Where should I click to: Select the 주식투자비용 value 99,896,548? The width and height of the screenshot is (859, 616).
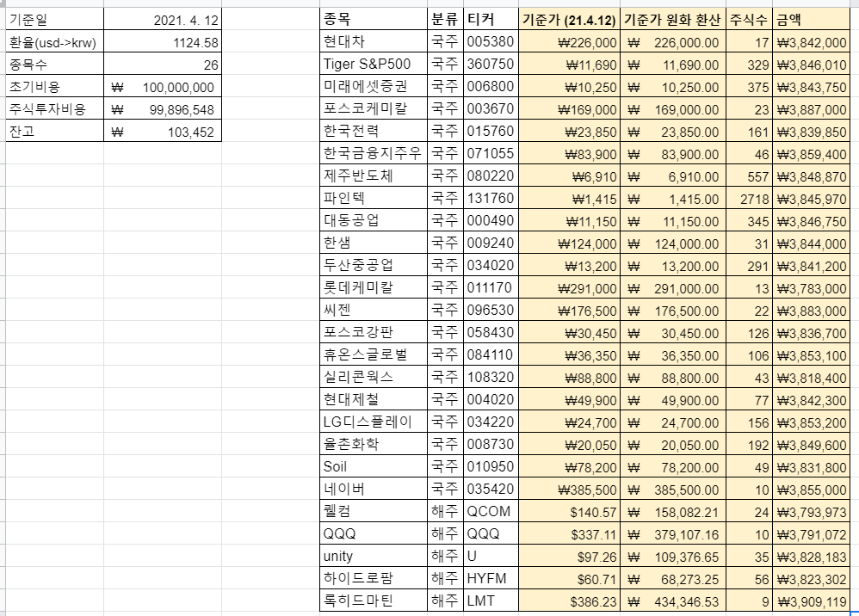163,109
